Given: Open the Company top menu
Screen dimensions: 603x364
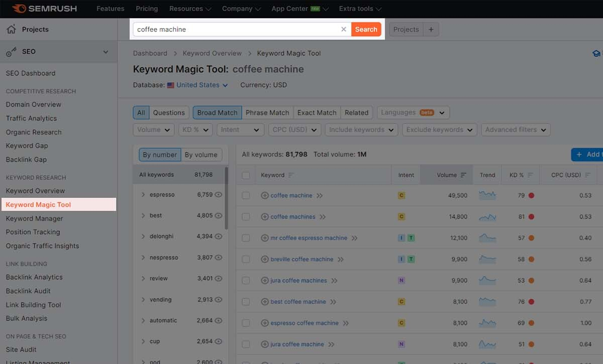Looking at the screenshot, I should (241, 9).
